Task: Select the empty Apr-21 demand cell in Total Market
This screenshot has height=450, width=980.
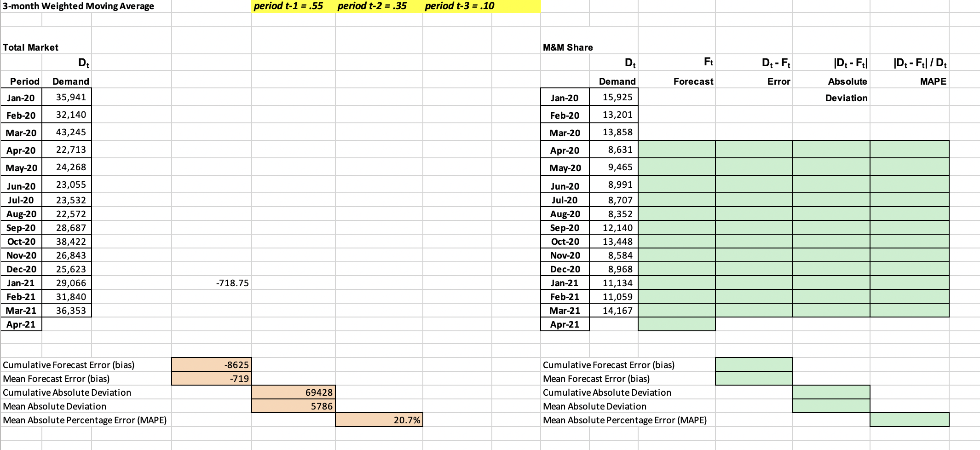Action: point(67,324)
